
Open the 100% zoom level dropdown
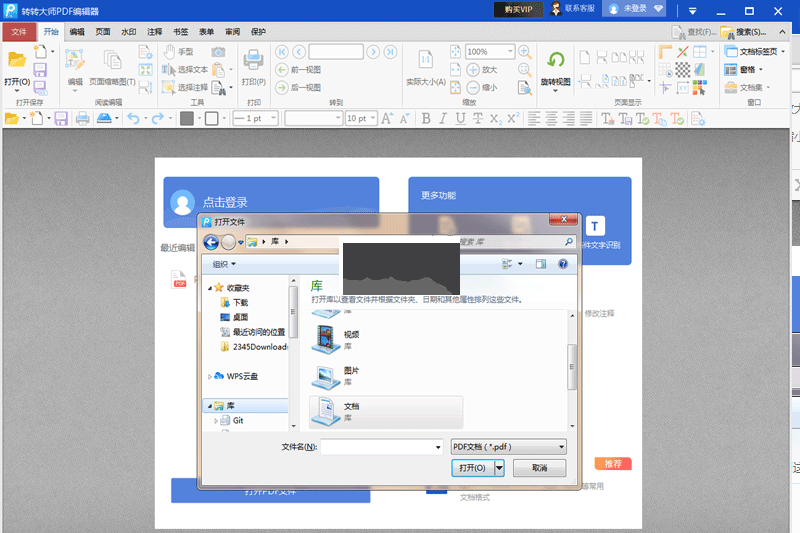[510, 52]
